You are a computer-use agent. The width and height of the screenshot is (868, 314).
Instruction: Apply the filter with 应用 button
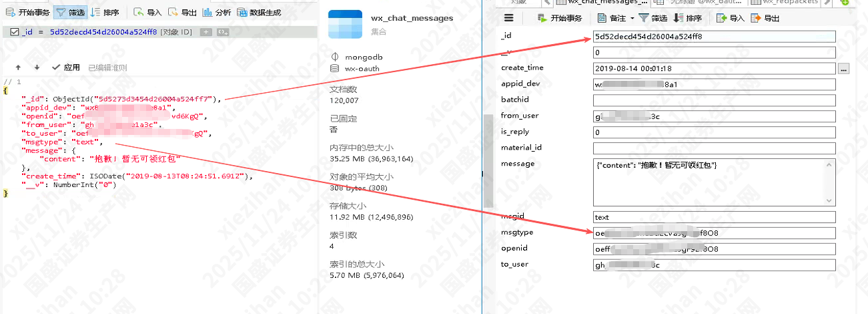point(67,67)
